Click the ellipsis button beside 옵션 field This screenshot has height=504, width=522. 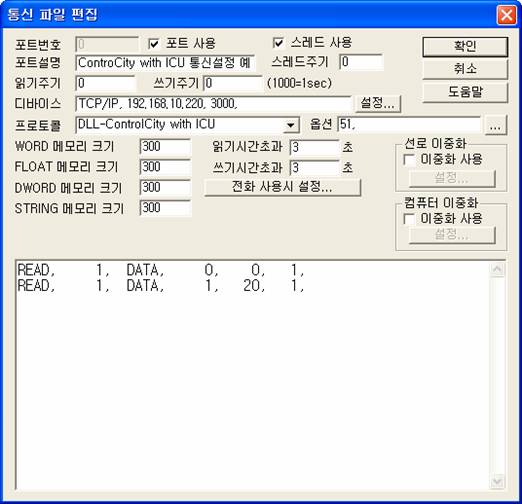[495, 126]
